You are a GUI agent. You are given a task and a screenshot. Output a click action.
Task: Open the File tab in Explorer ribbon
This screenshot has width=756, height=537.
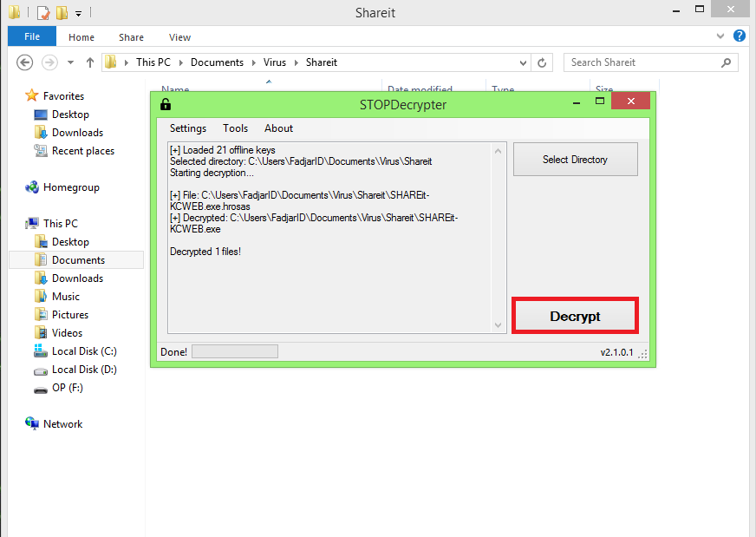pos(32,36)
